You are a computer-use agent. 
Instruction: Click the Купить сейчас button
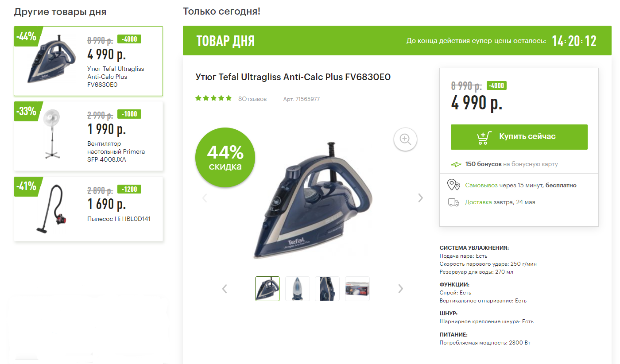(x=519, y=137)
